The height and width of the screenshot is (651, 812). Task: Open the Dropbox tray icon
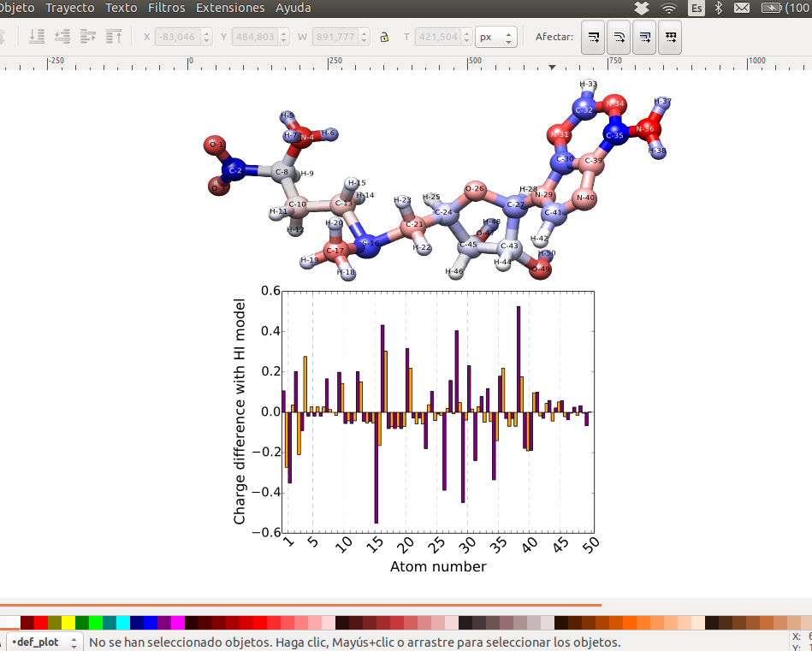point(643,8)
